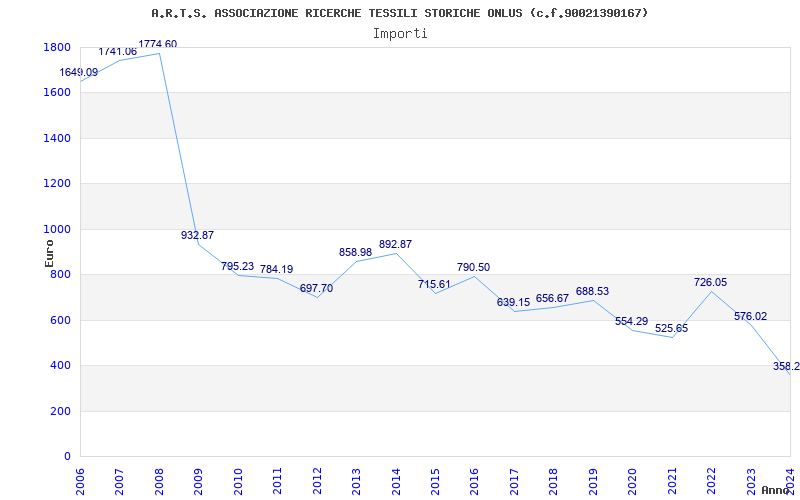
Task: Click the 1200 y-axis tick label
Action: point(57,184)
